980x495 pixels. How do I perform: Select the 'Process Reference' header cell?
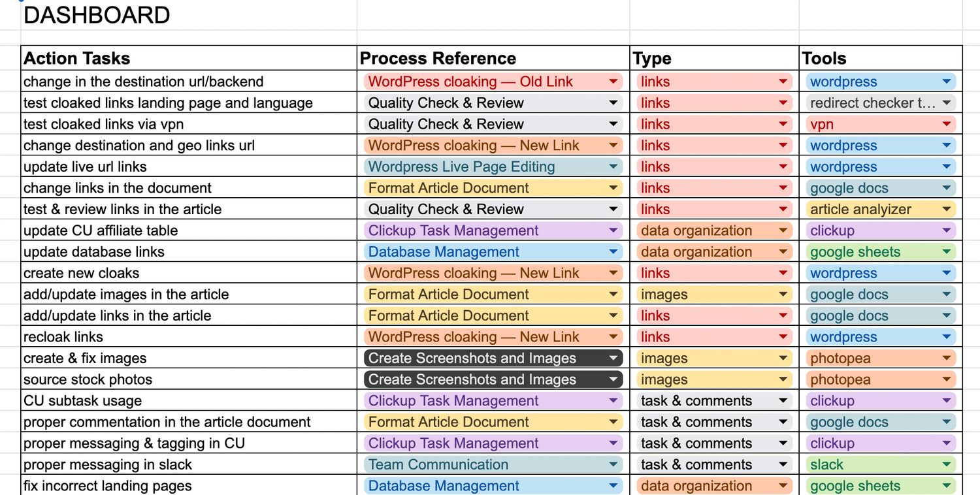click(x=493, y=58)
